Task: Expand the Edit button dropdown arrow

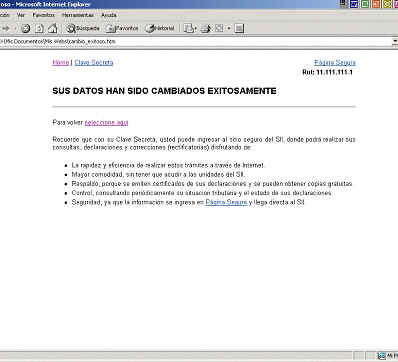Action: (x=229, y=29)
